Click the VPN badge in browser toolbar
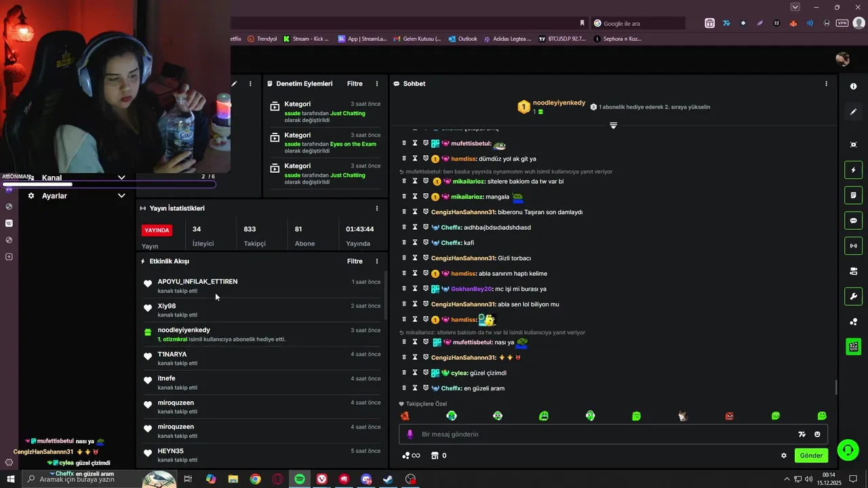 click(x=842, y=23)
